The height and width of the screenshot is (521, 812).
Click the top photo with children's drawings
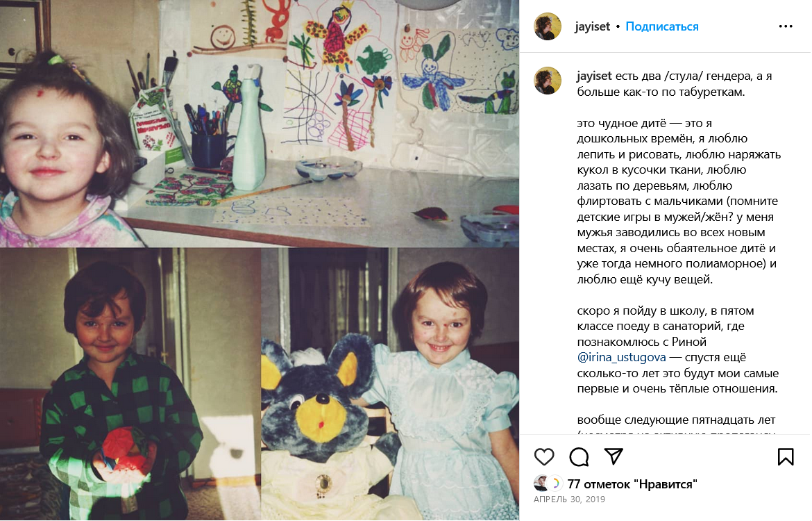260,124
